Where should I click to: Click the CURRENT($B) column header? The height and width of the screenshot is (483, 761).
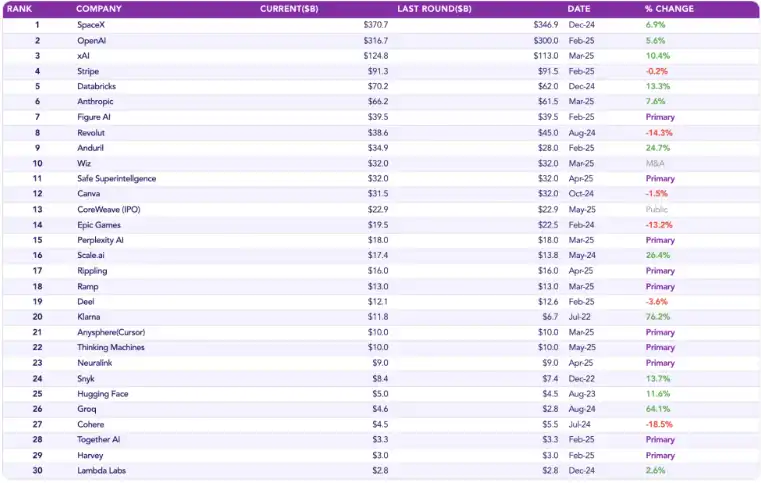(x=290, y=9)
